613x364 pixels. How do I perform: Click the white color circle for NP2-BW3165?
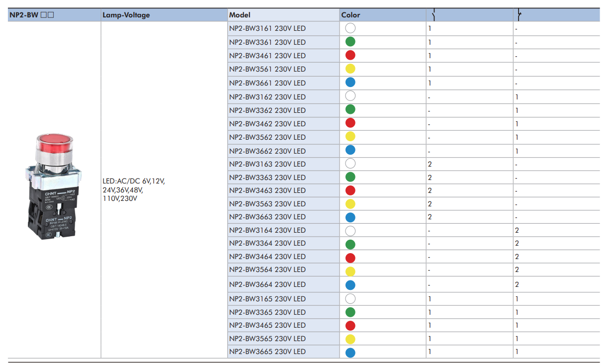tap(350, 299)
